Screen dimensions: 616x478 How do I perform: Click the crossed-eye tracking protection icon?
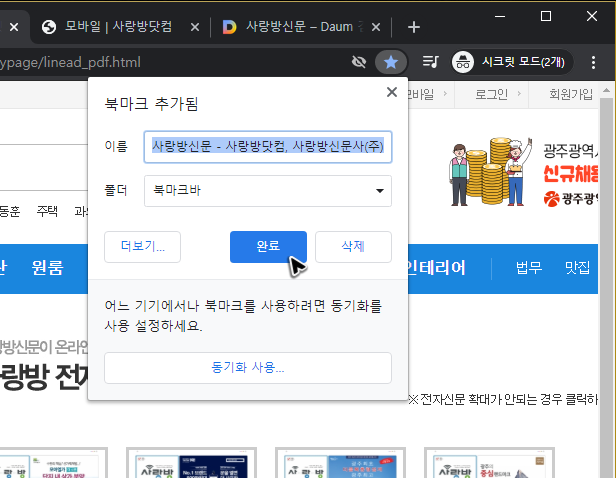[359, 62]
